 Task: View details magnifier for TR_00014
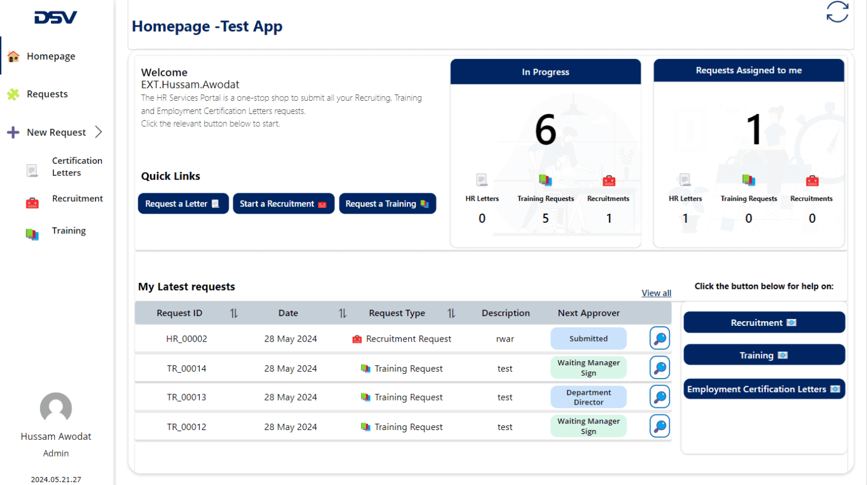pyautogui.click(x=660, y=368)
